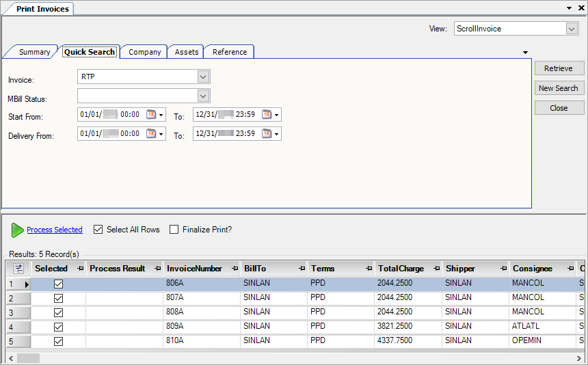
Task: Enable the Finalize Print checkbox
Action: tap(174, 230)
